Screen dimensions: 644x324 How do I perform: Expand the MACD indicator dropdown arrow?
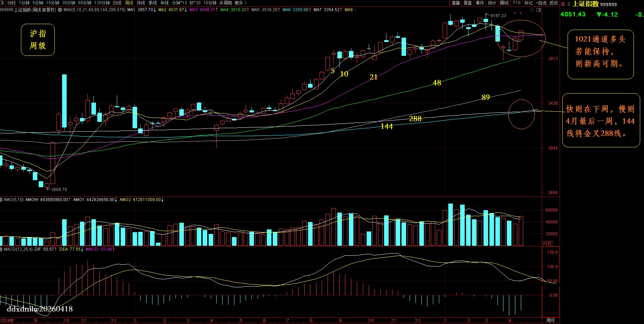pyautogui.click(x=1, y=249)
